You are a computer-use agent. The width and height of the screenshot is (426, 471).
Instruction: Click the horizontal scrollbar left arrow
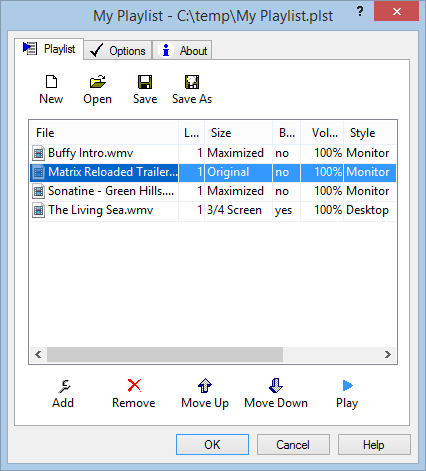pos(38,354)
